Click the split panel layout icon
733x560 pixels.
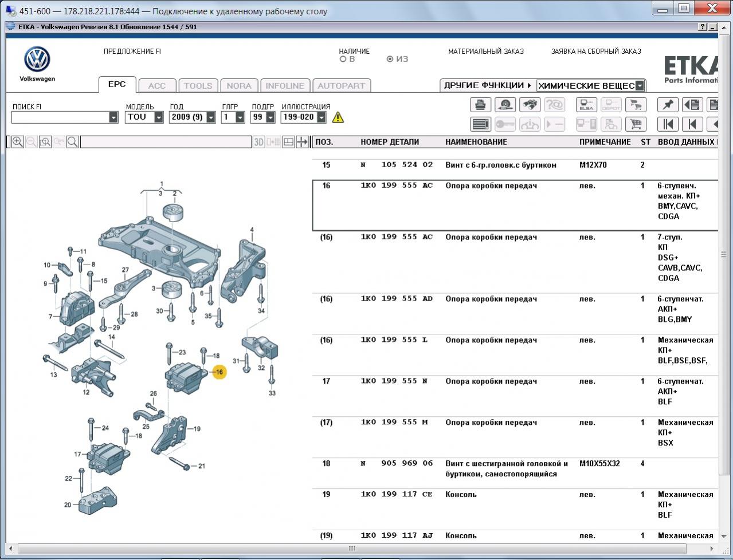289,142
